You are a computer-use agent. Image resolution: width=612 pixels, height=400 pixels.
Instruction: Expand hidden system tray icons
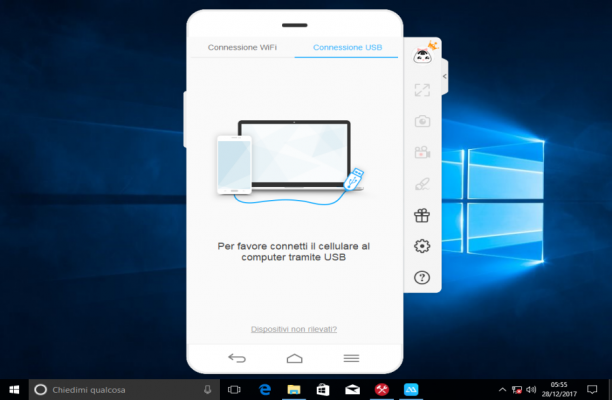pyautogui.click(x=503, y=389)
